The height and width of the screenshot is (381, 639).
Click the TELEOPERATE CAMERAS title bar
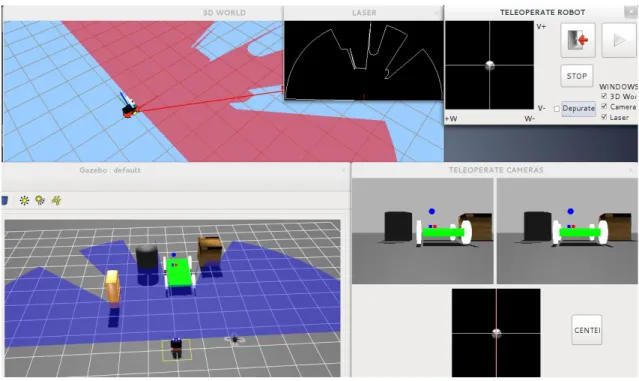496,170
